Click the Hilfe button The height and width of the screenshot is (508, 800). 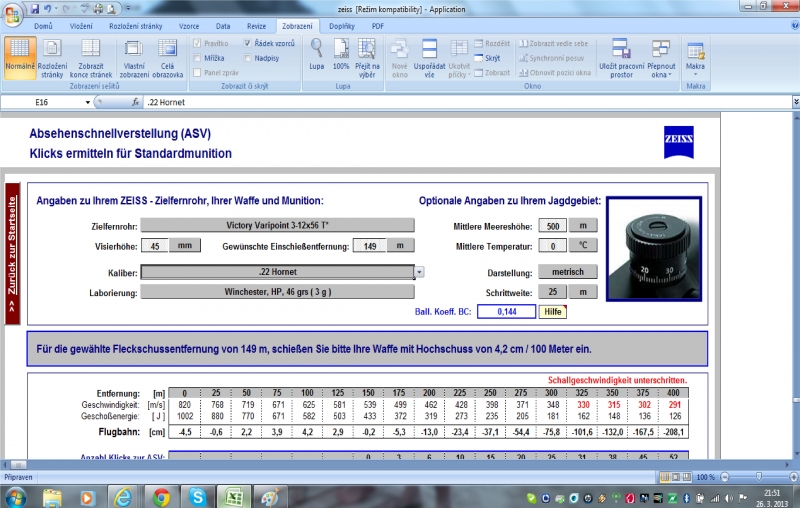[x=553, y=312]
